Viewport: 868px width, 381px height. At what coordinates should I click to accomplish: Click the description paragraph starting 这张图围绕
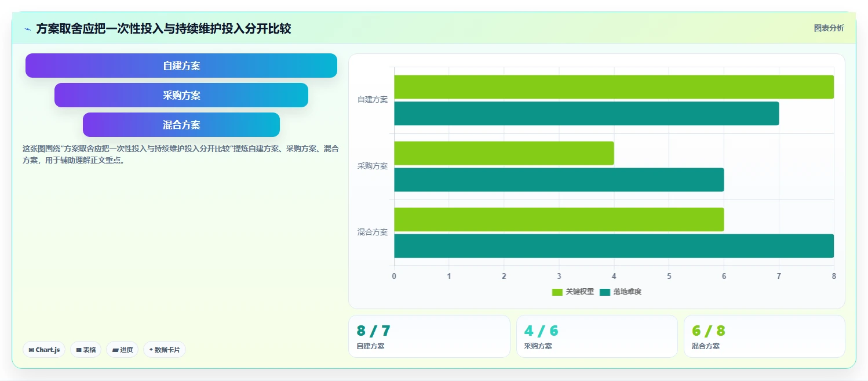tap(181, 155)
